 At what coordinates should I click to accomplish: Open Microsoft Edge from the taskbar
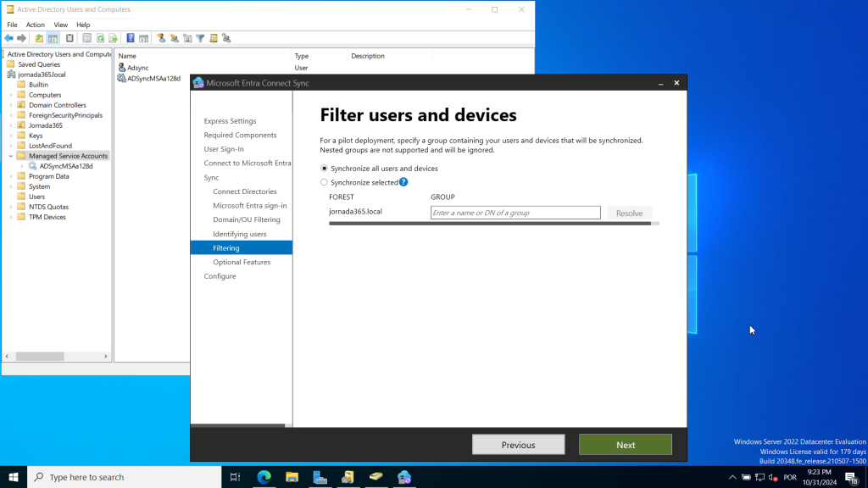tap(264, 477)
